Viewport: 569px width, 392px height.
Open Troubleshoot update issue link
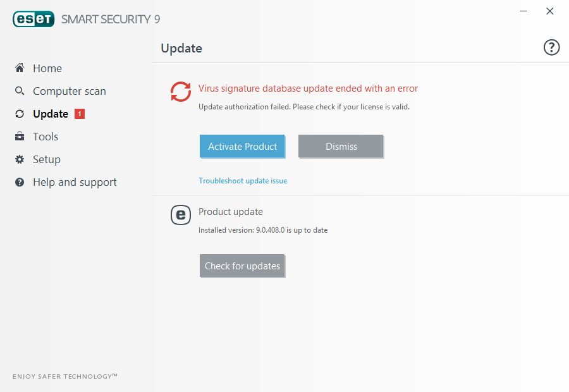coord(243,181)
